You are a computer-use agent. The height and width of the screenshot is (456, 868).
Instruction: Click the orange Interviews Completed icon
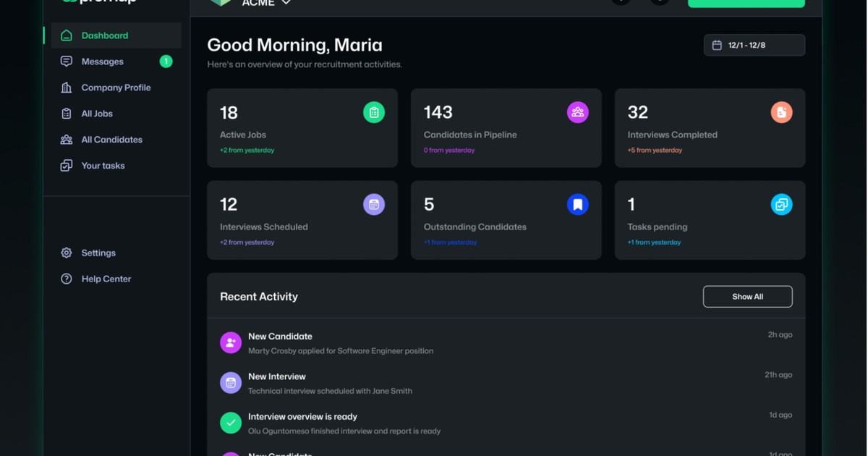click(782, 112)
